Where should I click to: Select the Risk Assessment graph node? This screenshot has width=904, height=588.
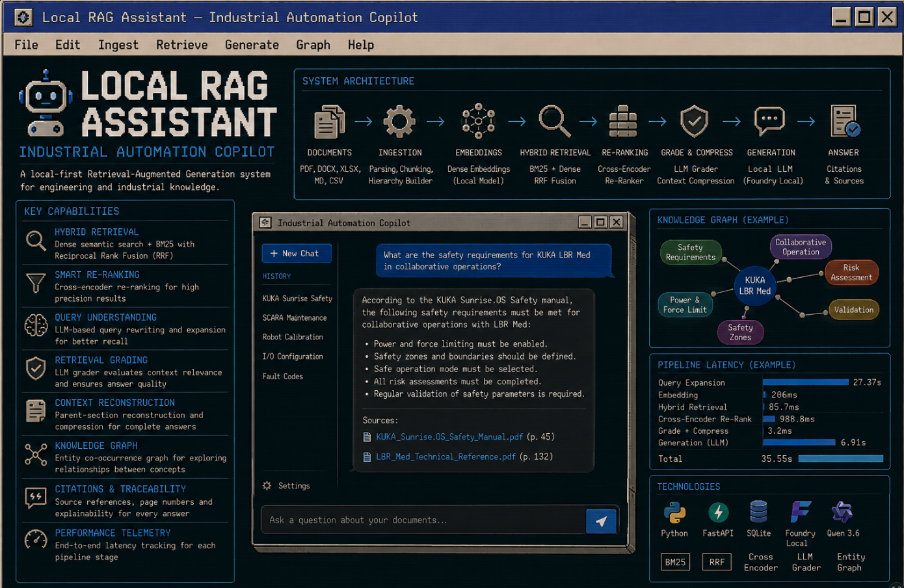pyautogui.click(x=851, y=273)
